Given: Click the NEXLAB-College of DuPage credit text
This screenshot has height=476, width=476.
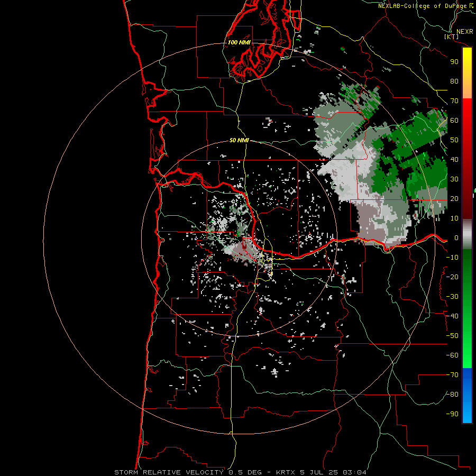Looking at the screenshot, I should pos(422,6).
